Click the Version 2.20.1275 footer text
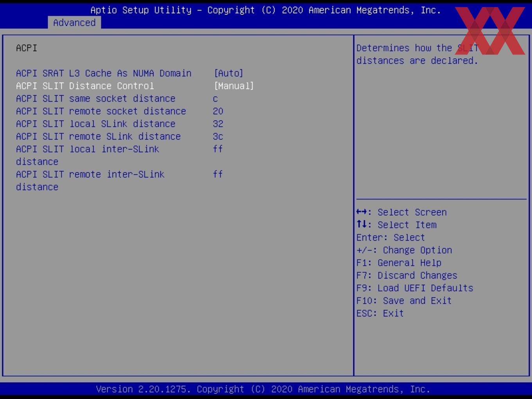 point(263,389)
